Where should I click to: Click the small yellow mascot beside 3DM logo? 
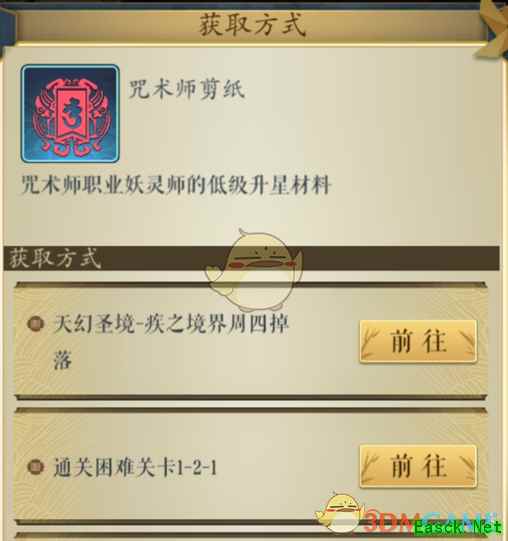[340, 513]
